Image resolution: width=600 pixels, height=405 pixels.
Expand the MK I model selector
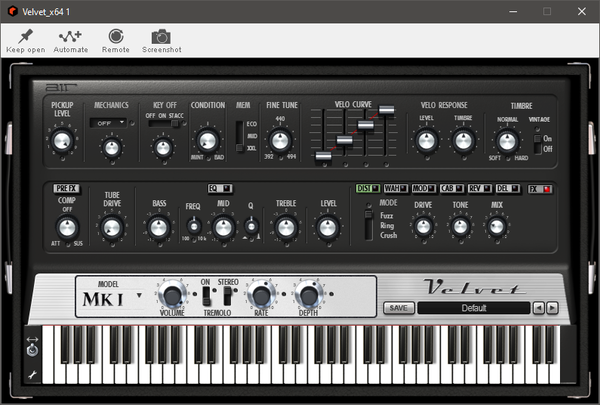tap(112, 299)
